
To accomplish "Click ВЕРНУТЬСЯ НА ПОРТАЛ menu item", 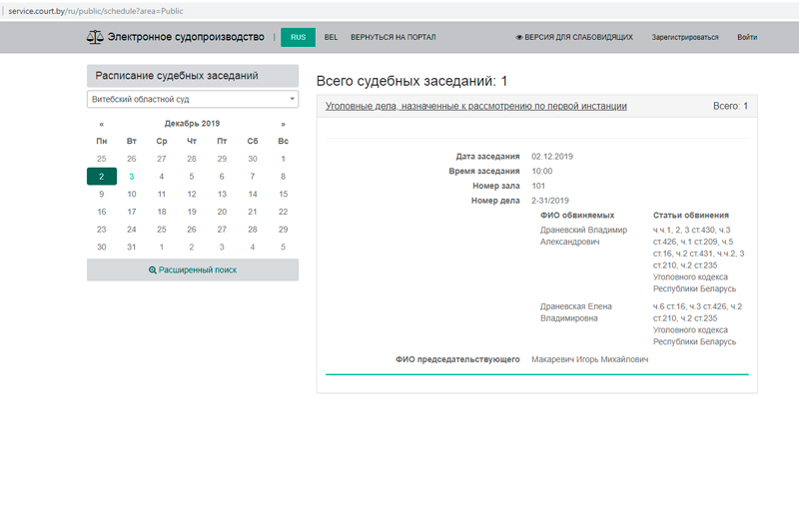I will pos(393,38).
